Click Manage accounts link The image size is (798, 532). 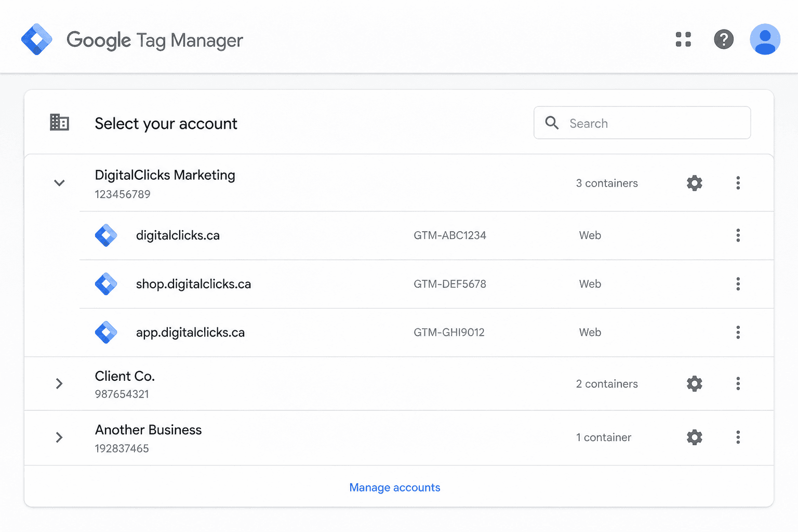(x=395, y=487)
